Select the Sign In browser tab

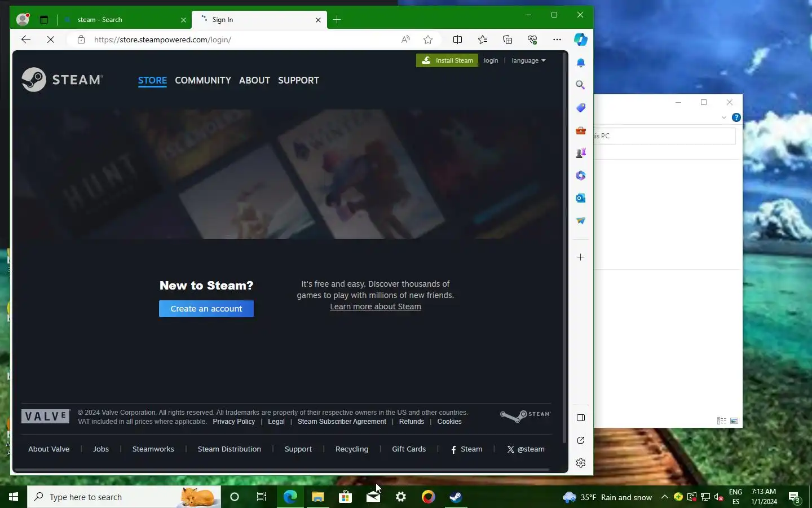point(259,20)
